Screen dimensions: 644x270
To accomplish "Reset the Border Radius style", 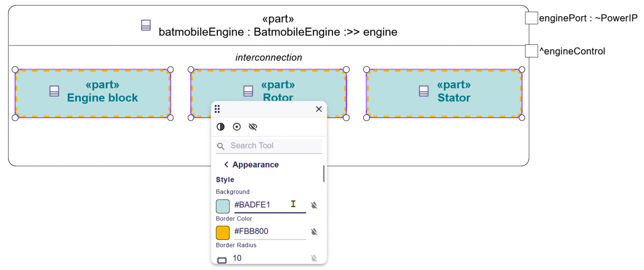I will 314,258.
